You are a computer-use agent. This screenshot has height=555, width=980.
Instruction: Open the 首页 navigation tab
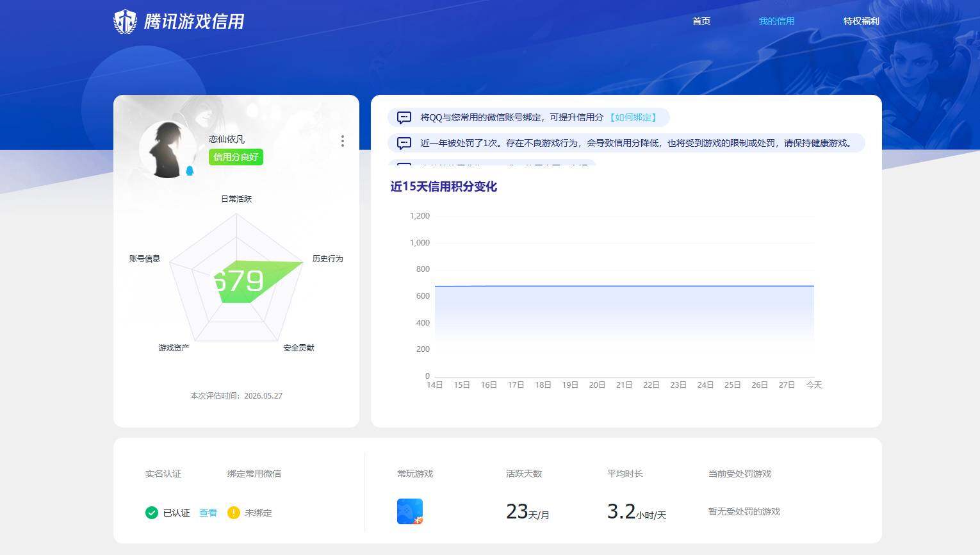(701, 21)
